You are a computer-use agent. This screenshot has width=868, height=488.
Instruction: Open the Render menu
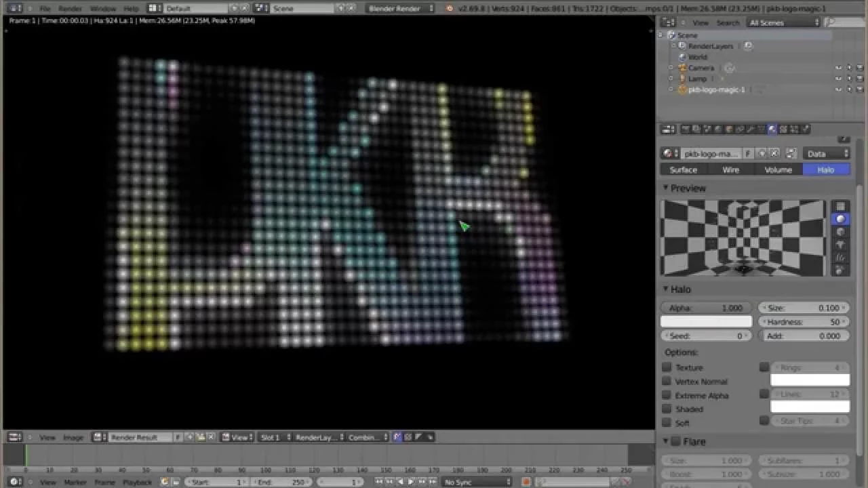tap(70, 8)
